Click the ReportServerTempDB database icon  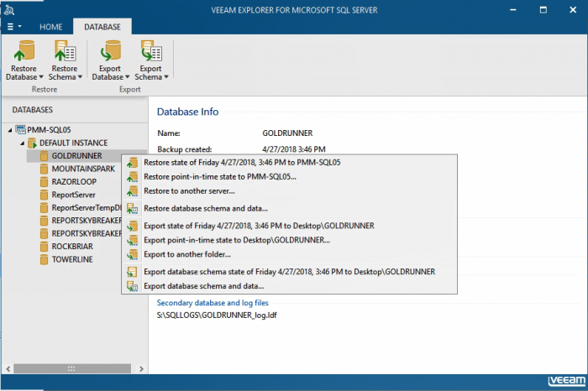coord(44,207)
